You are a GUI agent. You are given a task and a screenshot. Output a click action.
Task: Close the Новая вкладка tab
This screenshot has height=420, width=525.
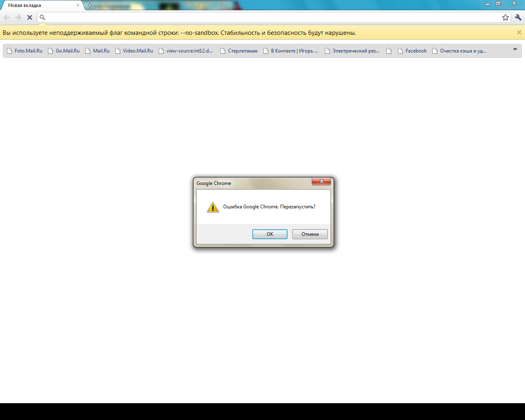click(x=78, y=5)
